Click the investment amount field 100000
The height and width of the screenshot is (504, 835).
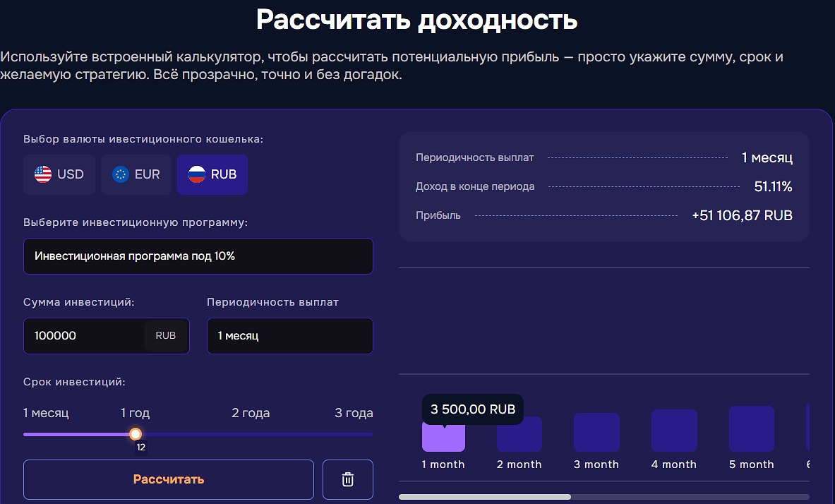click(107, 335)
